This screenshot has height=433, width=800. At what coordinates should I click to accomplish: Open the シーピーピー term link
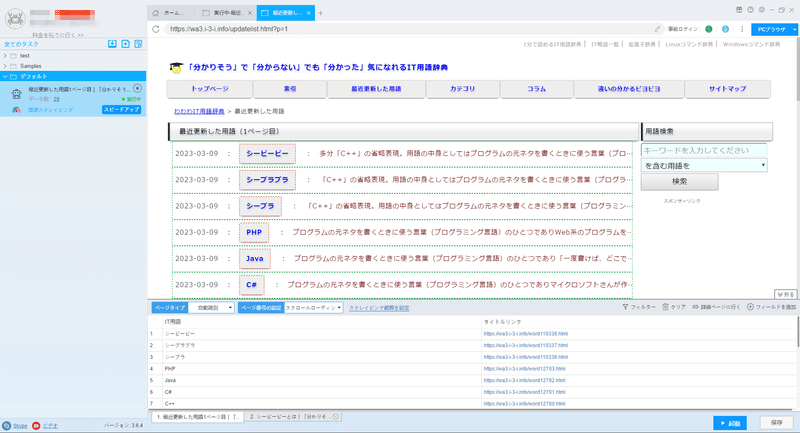pyautogui.click(x=267, y=154)
